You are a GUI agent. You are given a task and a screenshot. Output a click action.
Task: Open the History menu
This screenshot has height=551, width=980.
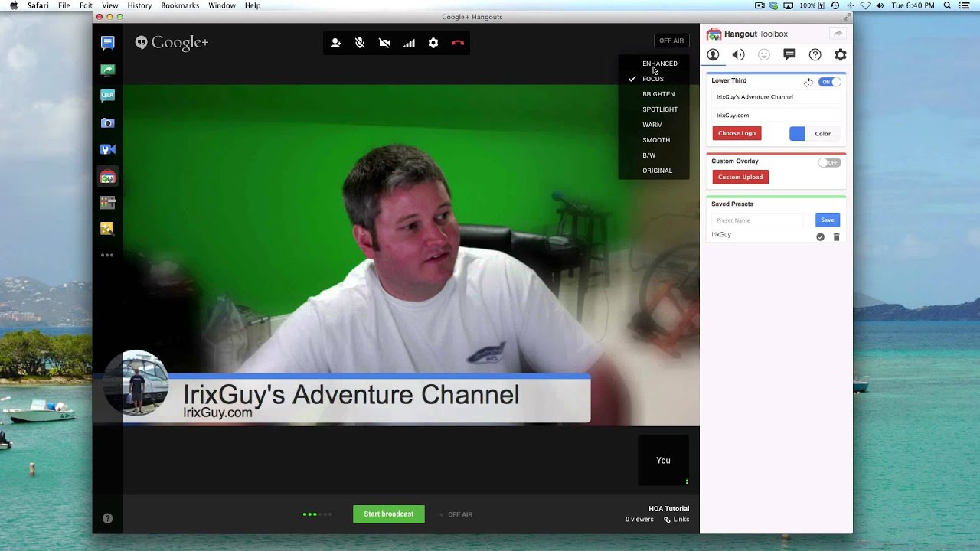[139, 5]
